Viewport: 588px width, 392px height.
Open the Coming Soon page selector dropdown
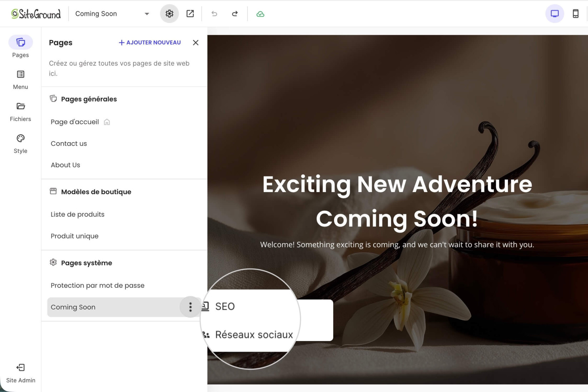[x=112, y=14]
